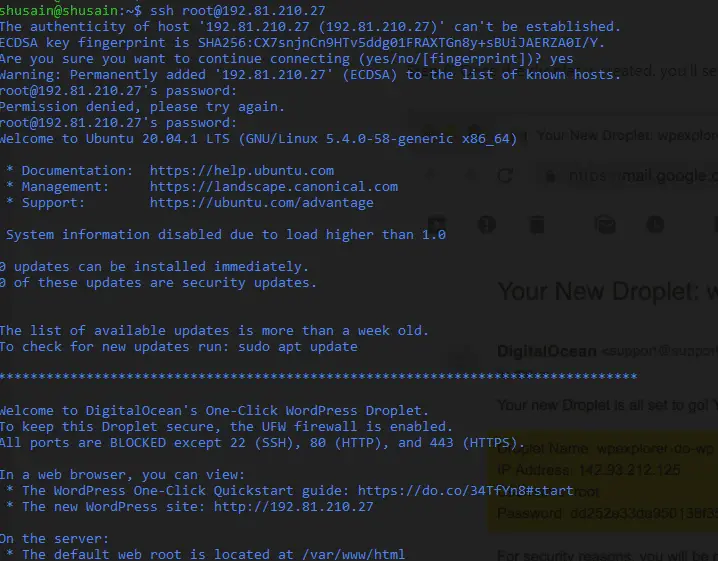Focus the mail.google.com address bar
This screenshot has height=561, width=718.
640,176
